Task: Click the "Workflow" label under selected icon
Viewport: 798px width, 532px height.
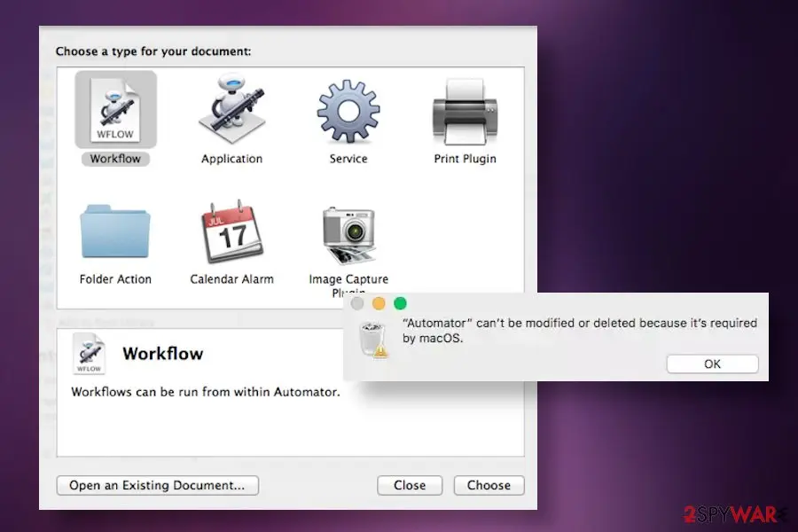Action: tap(115, 159)
